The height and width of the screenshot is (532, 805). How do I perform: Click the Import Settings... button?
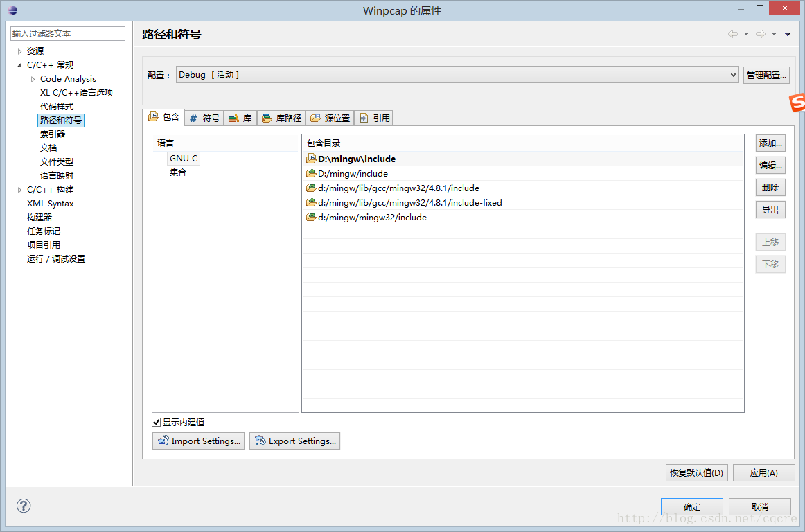(198, 441)
